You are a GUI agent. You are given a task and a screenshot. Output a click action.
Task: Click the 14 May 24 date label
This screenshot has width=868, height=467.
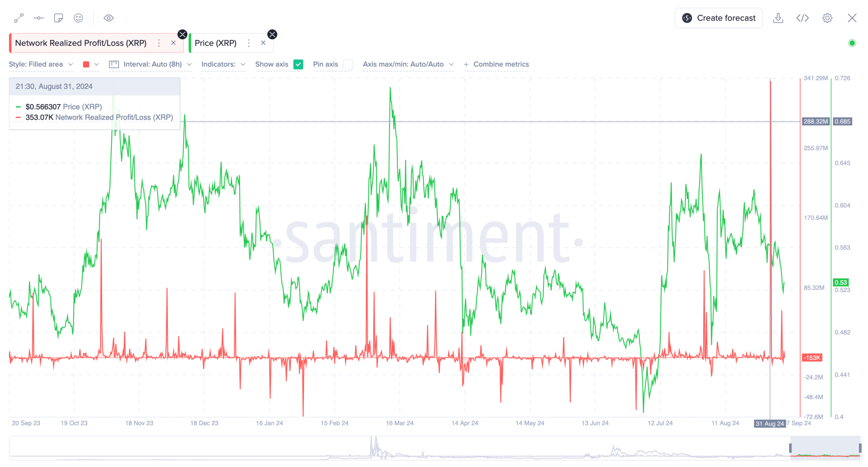click(x=530, y=423)
